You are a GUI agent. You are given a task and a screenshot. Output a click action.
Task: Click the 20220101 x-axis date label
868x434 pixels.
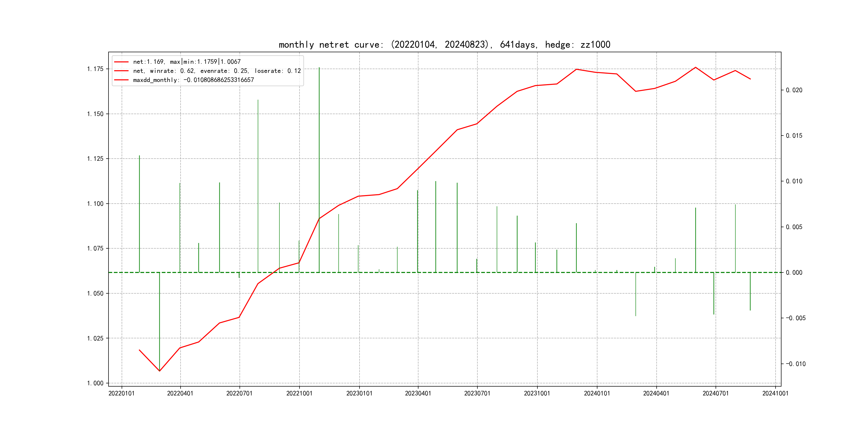tap(121, 394)
